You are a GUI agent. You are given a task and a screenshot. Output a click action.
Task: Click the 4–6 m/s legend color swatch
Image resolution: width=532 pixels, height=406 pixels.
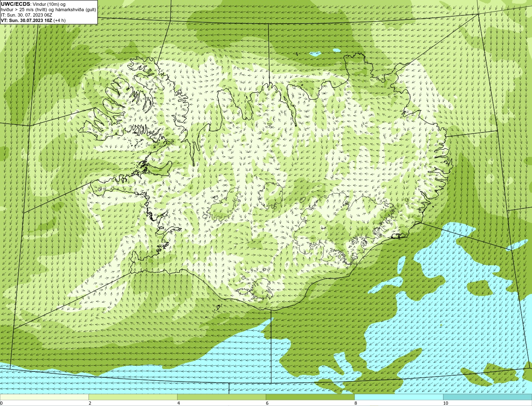pos(222,397)
